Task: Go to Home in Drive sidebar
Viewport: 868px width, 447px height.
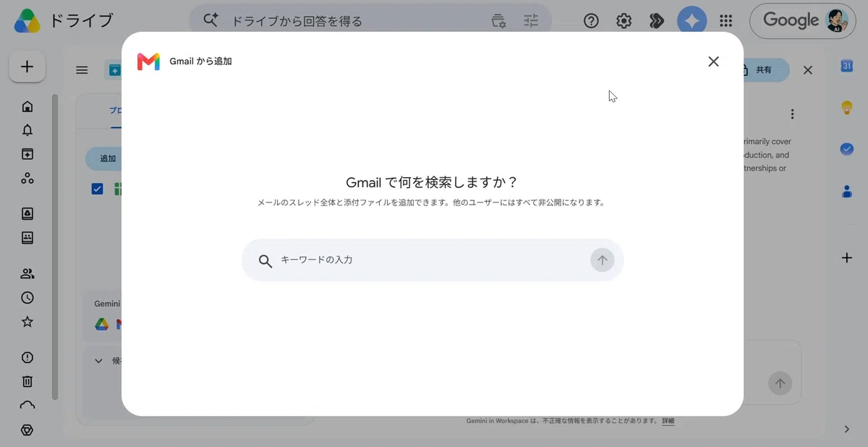Action: 27,106
